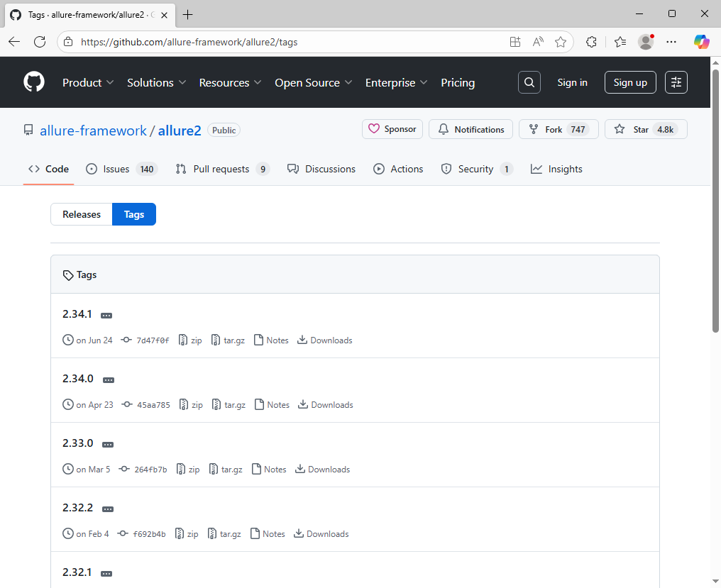The image size is (721, 588).
Task: Open tag 2.33.0
Action: click(78, 443)
